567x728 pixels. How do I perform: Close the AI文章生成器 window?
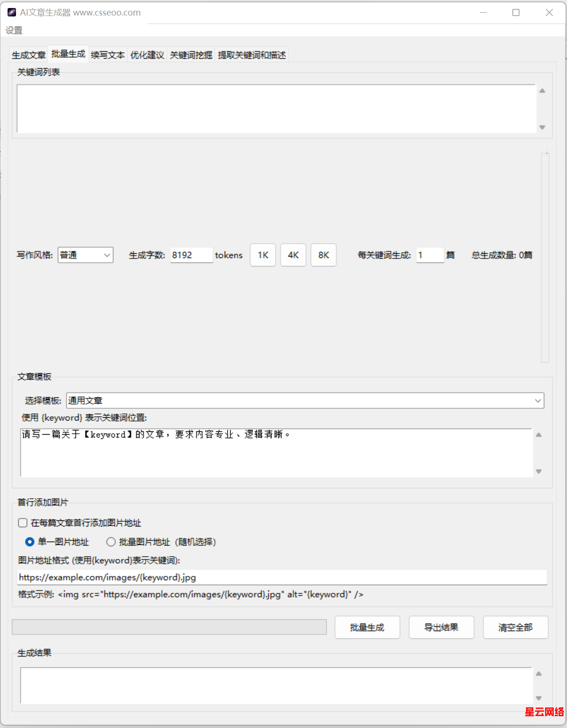(x=549, y=12)
